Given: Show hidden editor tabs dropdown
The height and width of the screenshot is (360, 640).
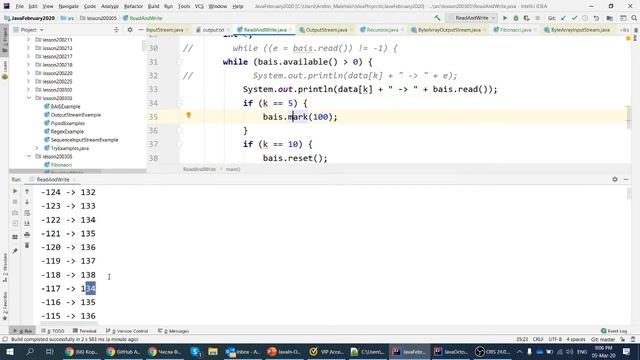Looking at the screenshot, I should pos(624,30).
